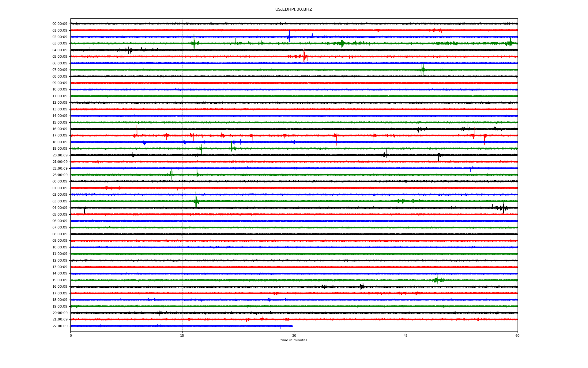Select the second 12:00:09 row time label
The image size is (588, 368).
click(x=60, y=261)
